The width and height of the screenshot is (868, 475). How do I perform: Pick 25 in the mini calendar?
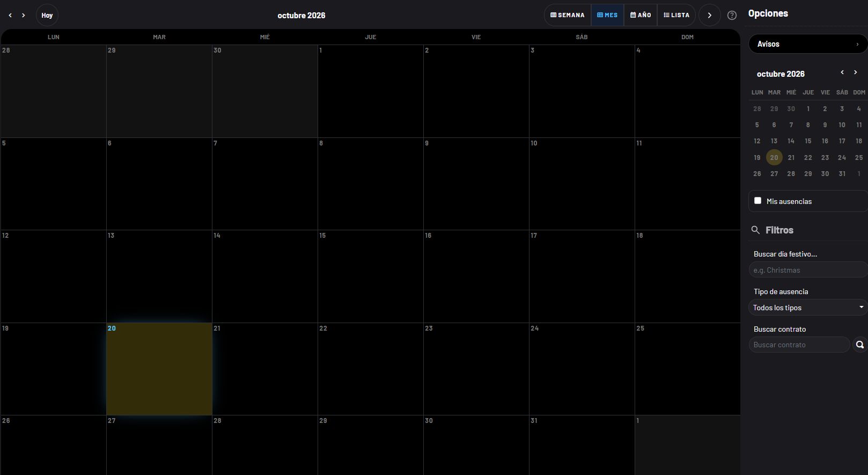tap(859, 157)
